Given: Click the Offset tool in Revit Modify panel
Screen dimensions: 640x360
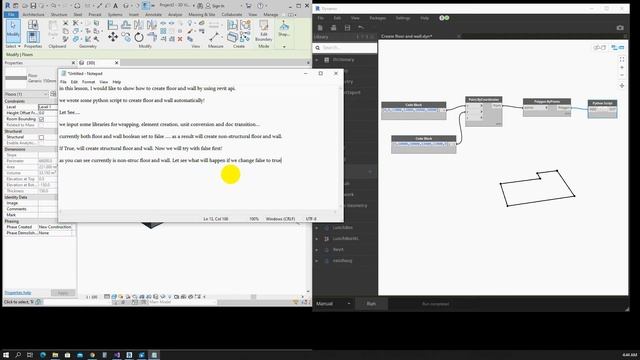Looking at the screenshot, I should pyautogui.click(x=126, y=25).
